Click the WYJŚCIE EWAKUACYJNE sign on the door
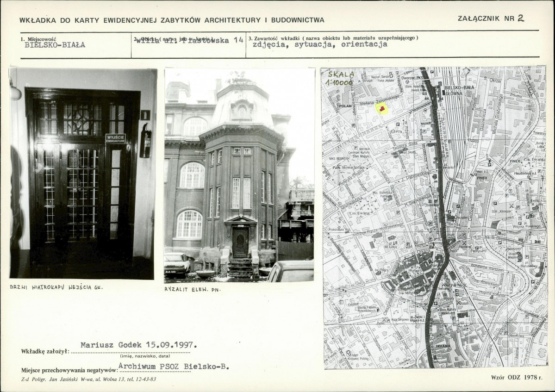Screen dimensions: 555x392 coord(115,138)
